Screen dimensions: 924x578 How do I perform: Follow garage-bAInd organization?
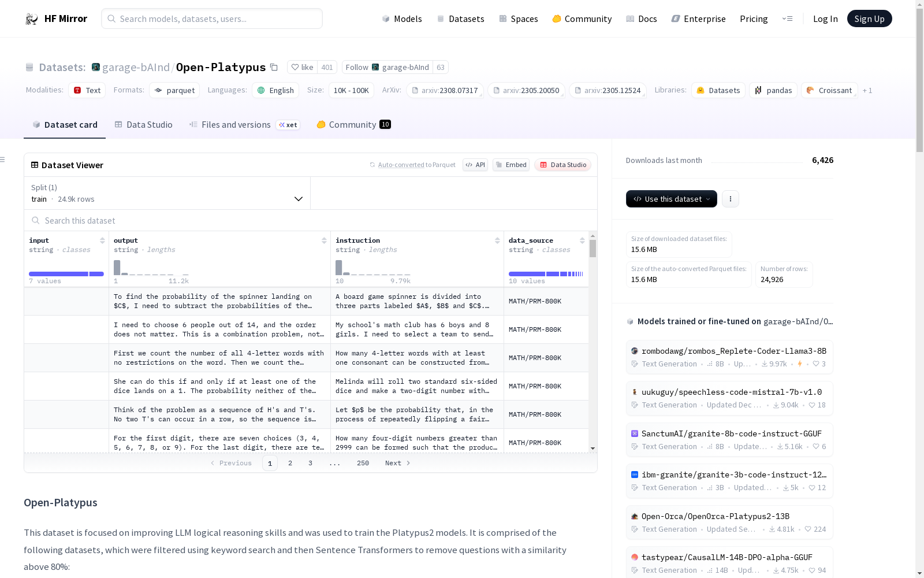tap(387, 68)
